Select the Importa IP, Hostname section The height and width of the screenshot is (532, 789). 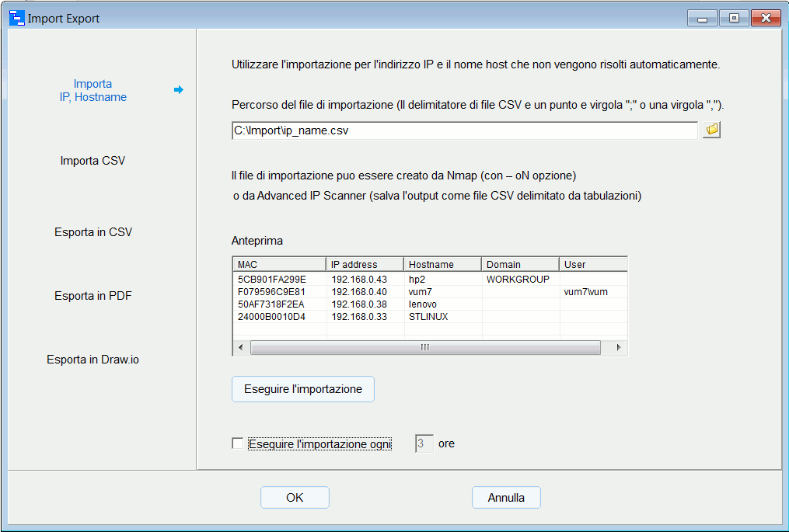[x=93, y=89]
